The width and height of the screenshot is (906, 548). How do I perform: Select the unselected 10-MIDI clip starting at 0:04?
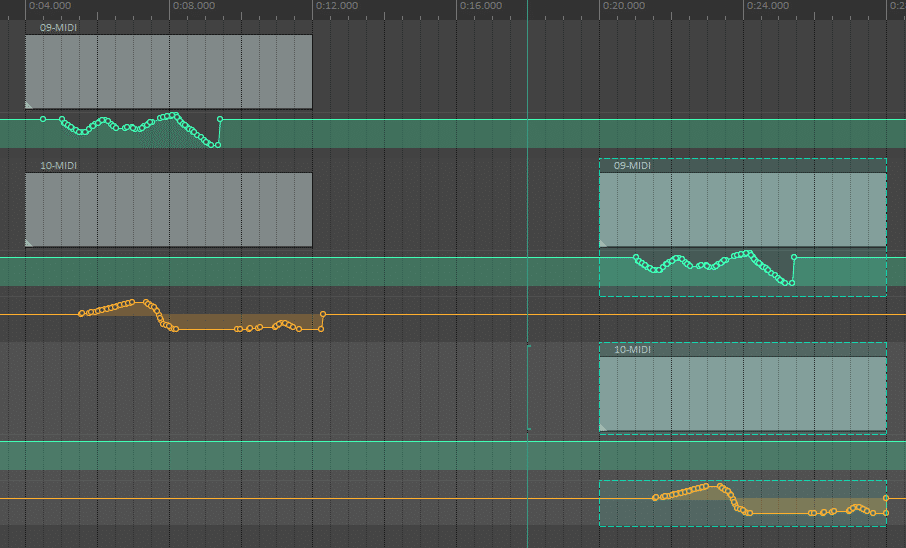(169, 210)
